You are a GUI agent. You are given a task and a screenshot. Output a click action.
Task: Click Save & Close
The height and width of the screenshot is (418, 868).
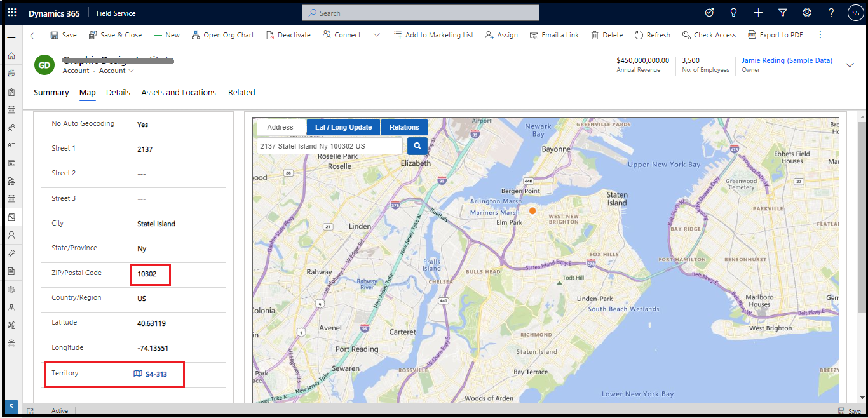(x=115, y=35)
